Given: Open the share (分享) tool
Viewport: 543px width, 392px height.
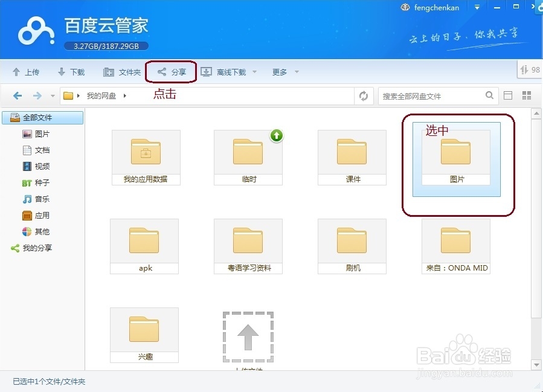Looking at the screenshot, I should tap(171, 71).
